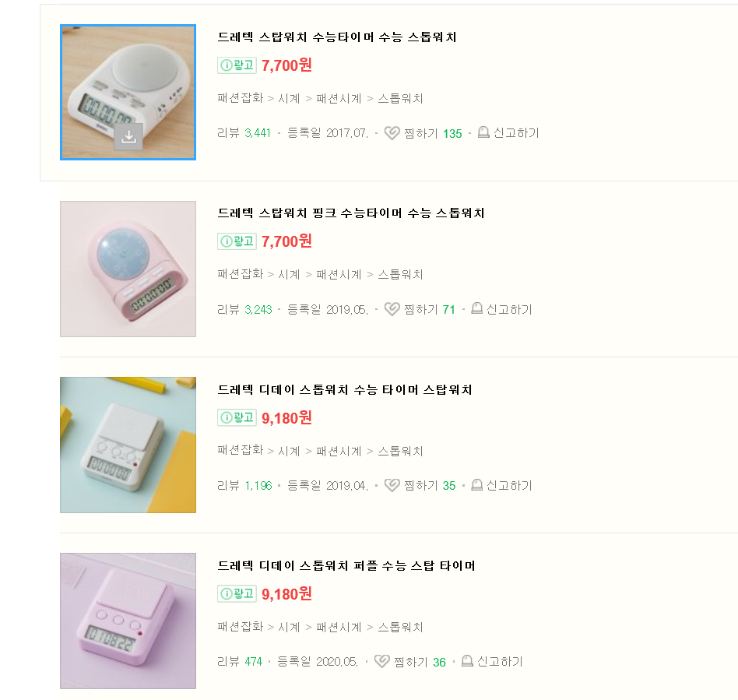This screenshot has width=738, height=700.
Task: Open 드레텍 디데이 스톱워치 퍼플 title
Action: coord(346,565)
